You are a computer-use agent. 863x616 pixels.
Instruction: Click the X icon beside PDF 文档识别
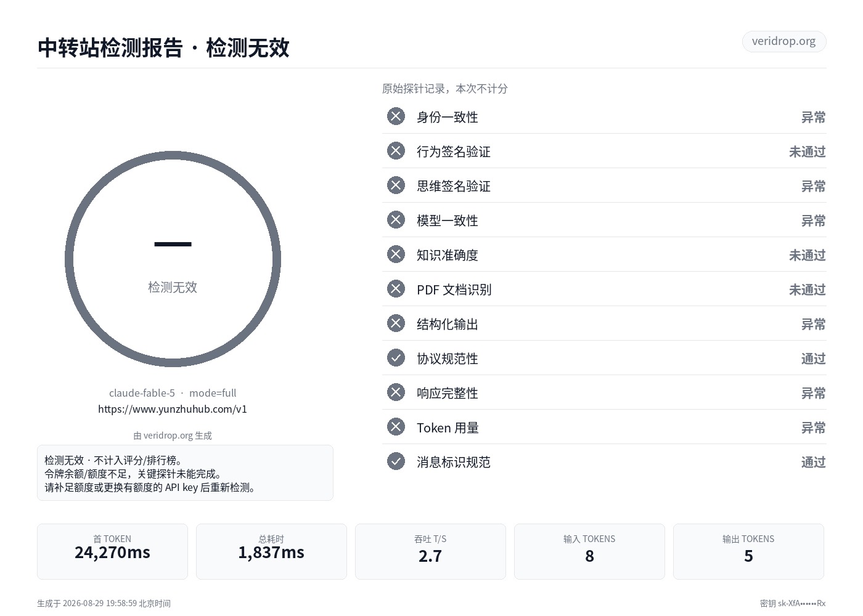396,289
